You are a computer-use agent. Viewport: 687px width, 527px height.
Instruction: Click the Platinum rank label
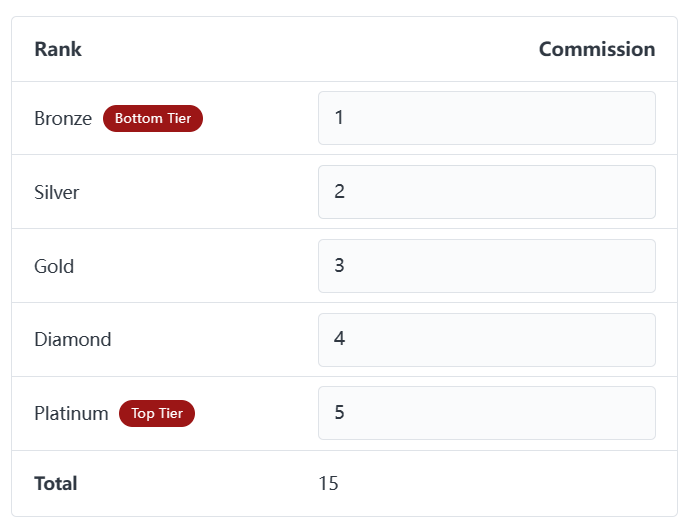pyautogui.click(x=71, y=413)
